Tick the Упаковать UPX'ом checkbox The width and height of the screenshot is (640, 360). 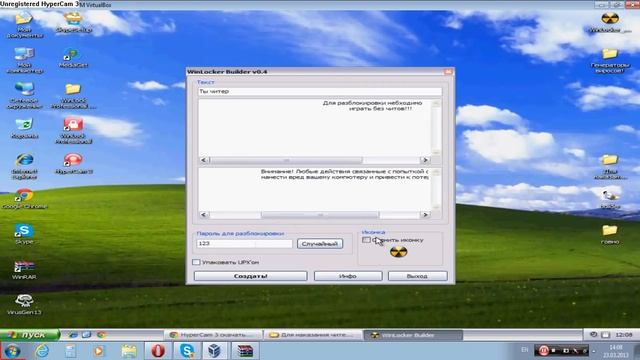[x=196, y=262]
